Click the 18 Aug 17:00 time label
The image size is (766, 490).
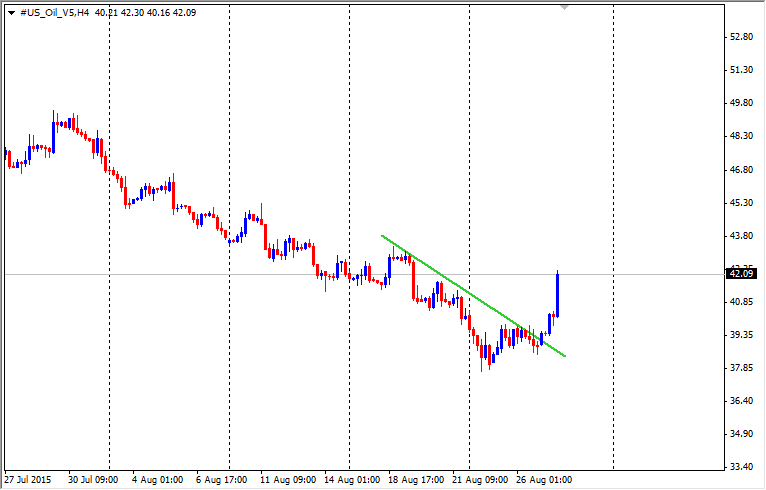(x=416, y=480)
